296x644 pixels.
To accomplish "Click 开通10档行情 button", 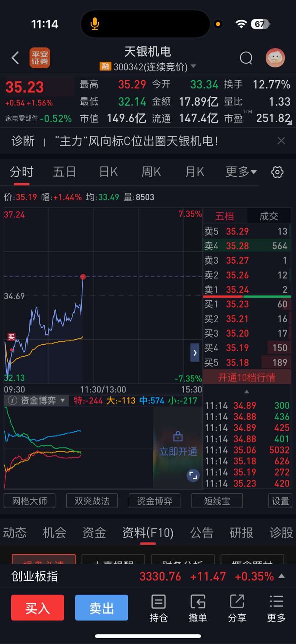I will [x=247, y=377].
